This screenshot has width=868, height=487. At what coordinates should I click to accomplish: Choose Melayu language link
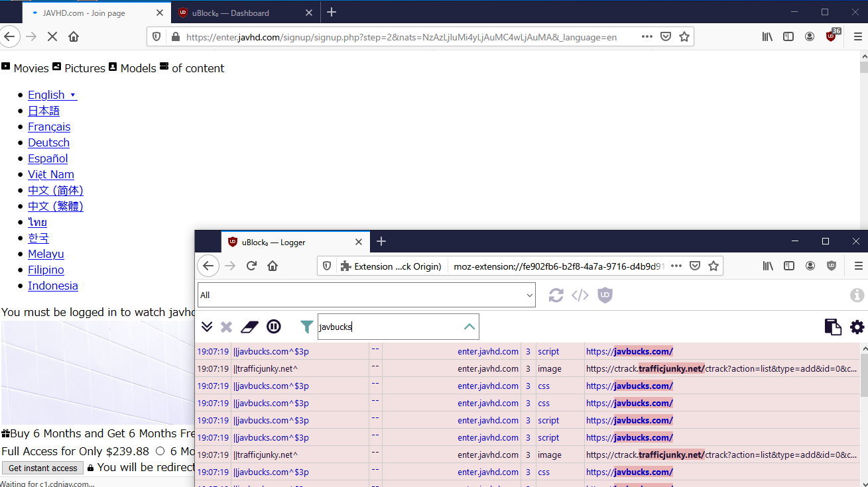[46, 254]
